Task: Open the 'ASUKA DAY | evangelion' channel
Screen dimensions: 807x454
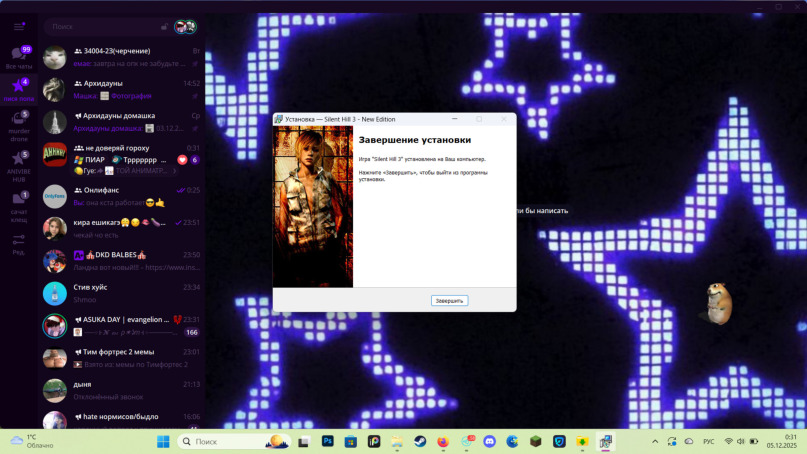Action: click(122, 326)
